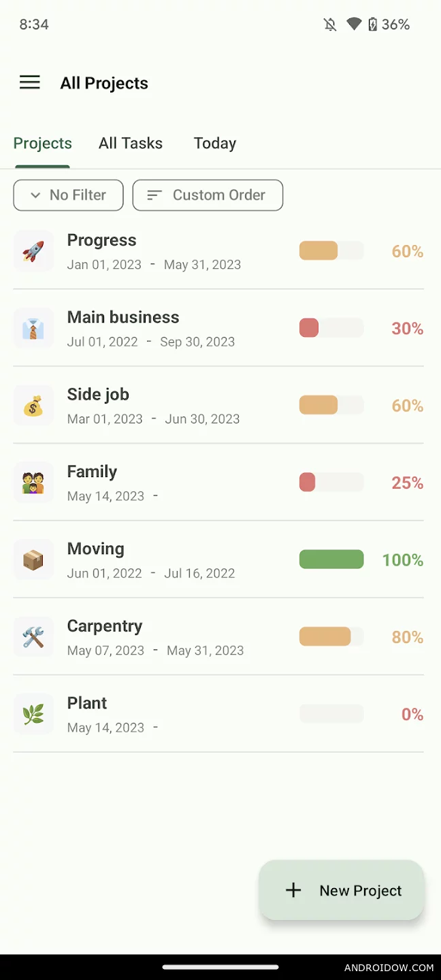441x980 pixels.
Task: Open the Plant project 0% percentage label
Action: (x=412, y=714)
